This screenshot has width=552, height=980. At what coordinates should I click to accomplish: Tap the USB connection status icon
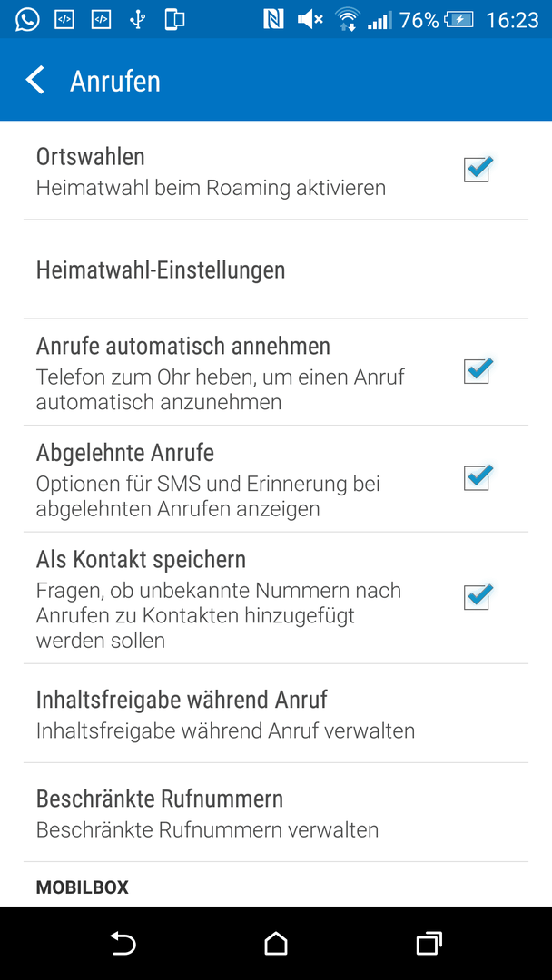point(137,19)
